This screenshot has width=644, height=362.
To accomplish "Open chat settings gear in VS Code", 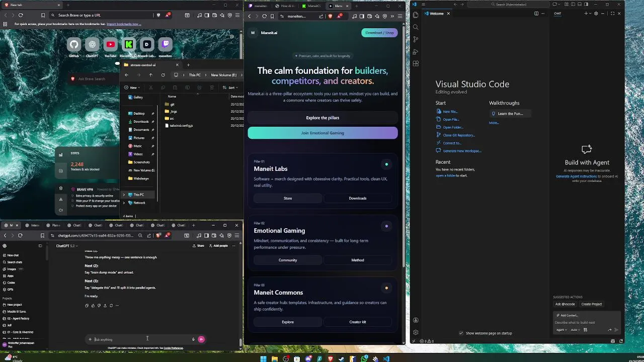I will pos(596,14).
